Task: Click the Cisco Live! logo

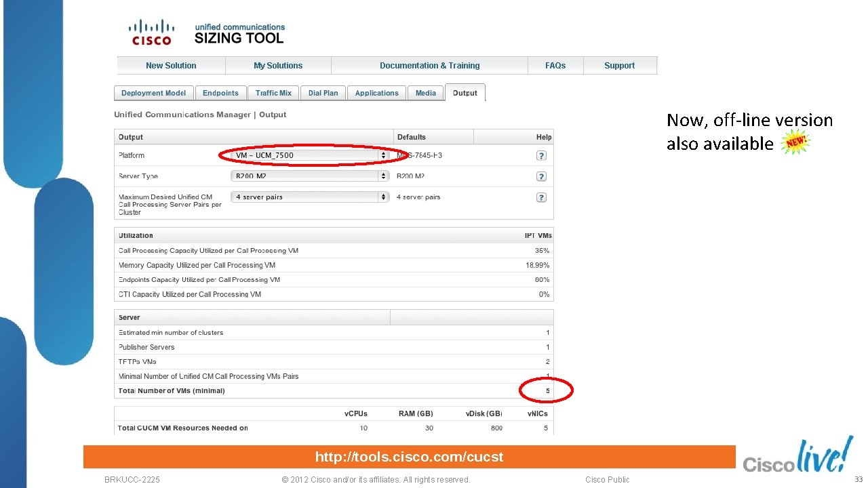Action: 797,458
